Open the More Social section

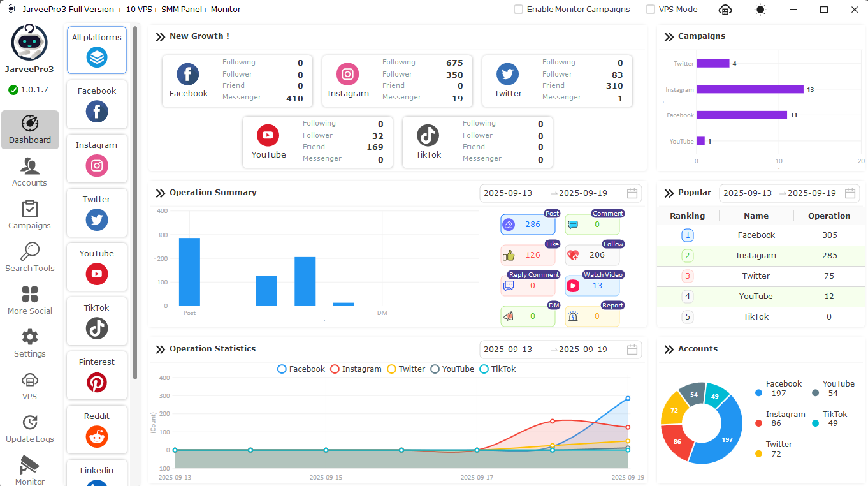[x=30, y=300]
